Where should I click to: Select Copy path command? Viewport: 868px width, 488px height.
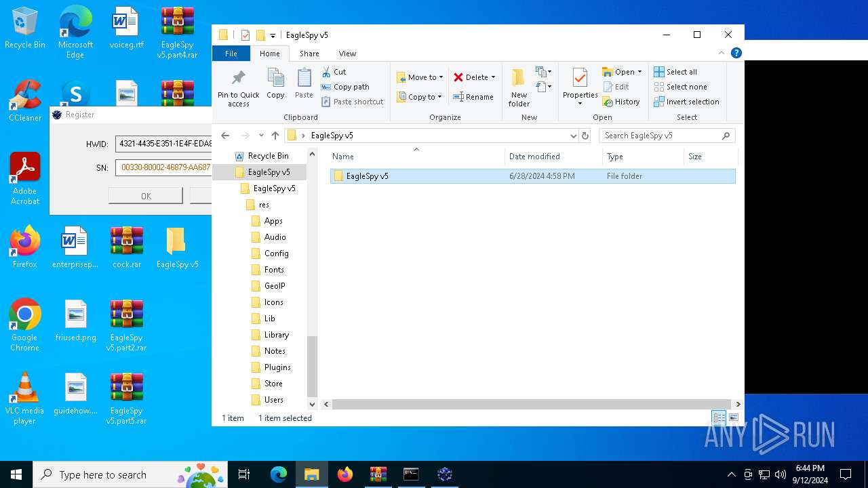(345, 87)
